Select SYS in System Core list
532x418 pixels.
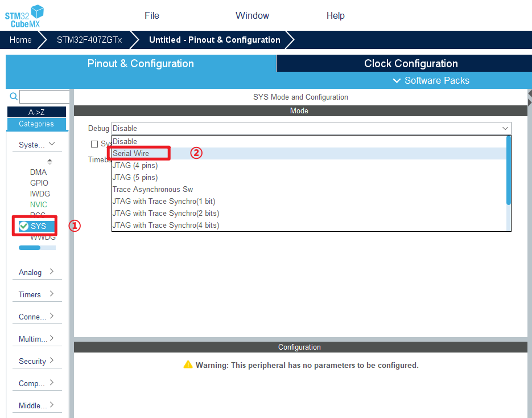pyautogui.click(x=38, y=226)
